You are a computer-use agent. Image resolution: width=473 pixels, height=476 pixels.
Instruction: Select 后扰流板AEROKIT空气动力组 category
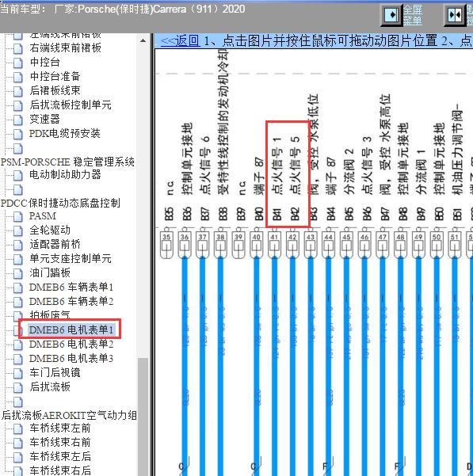pyautogui.click(x=69, y=416)
